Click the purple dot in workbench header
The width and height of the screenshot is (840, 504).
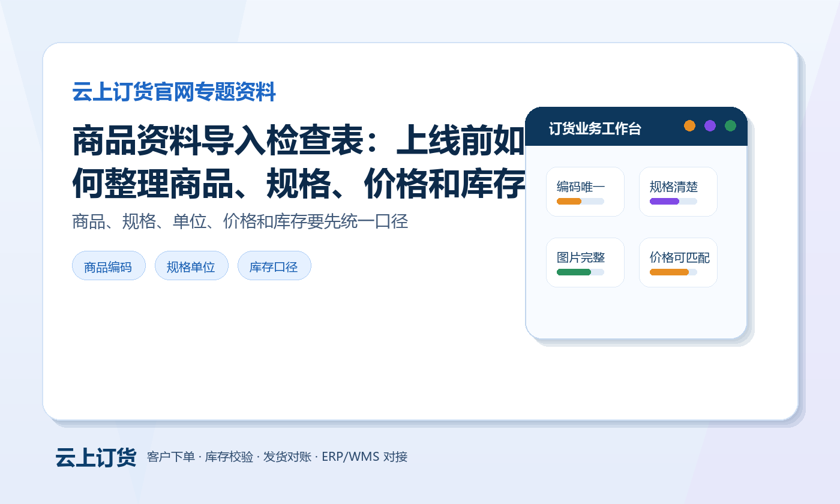click(710, 125)
